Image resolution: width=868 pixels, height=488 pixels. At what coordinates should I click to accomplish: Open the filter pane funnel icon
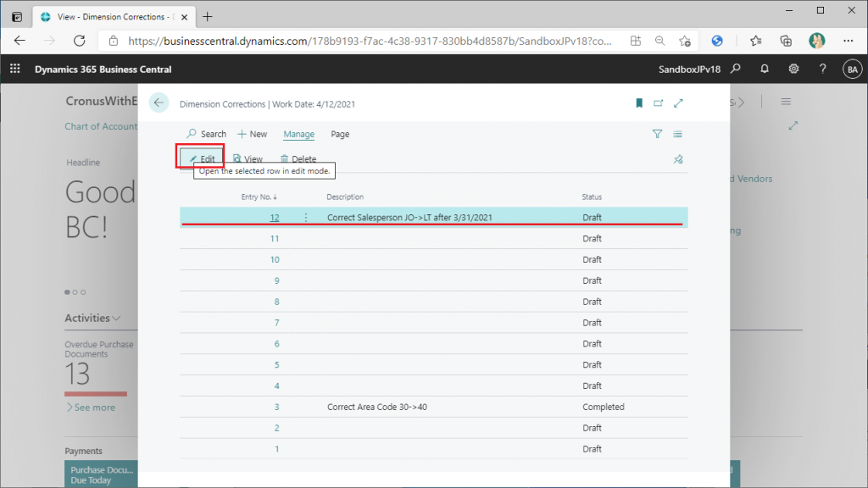(657, 134)
